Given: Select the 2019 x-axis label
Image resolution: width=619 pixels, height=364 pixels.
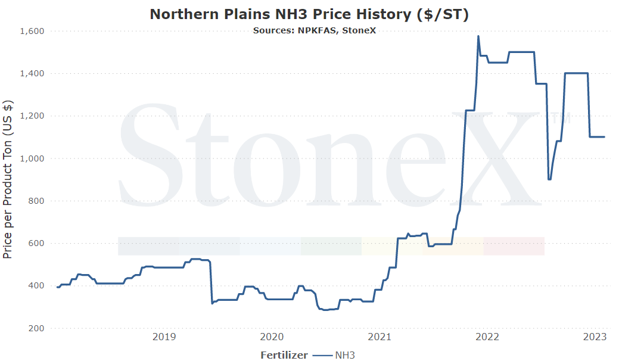Looking at the screenshot, I should click(164, 337).
